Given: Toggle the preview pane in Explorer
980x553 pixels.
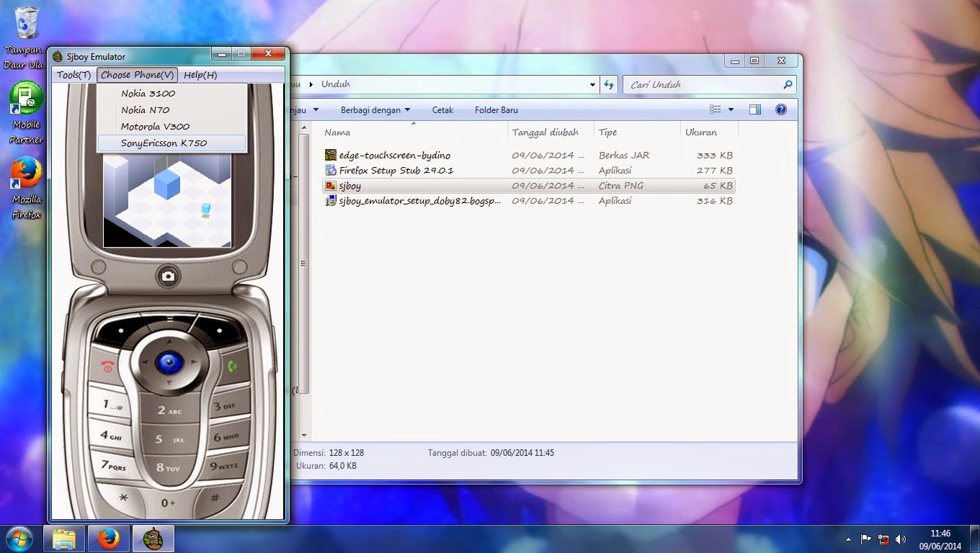Looking at the screenshot, I should [x=755, y=109].
